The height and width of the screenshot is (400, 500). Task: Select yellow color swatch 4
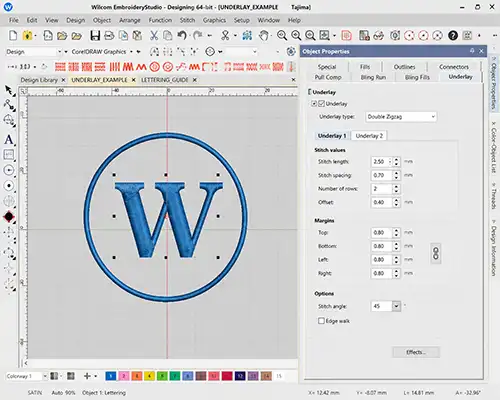pyautogui.click(x=149, y=376)
